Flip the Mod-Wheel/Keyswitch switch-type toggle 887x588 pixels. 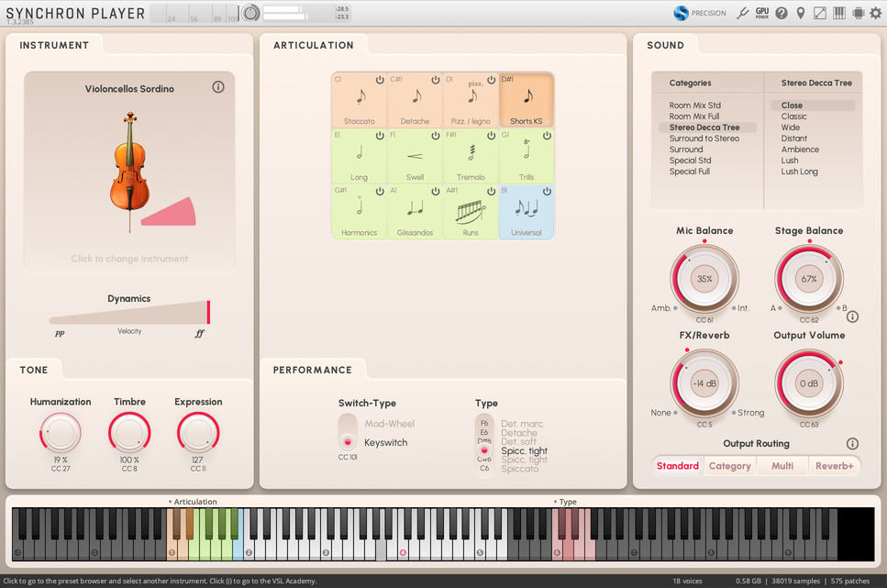click(348, 432)
